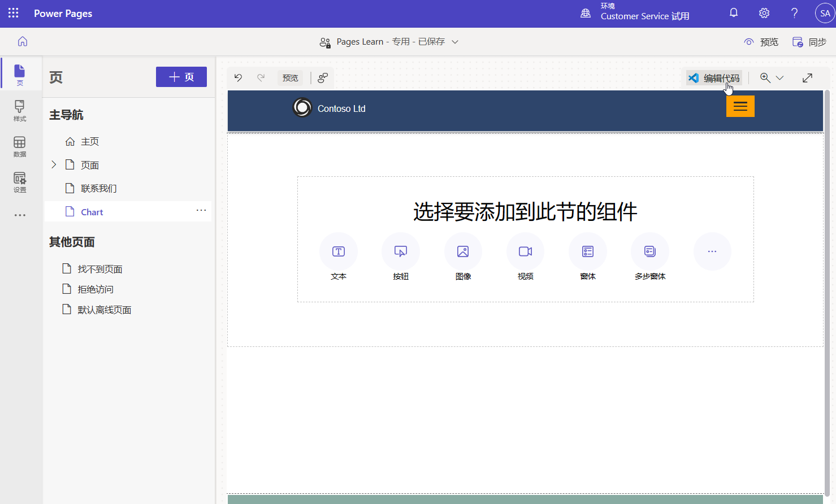Image resolution: width=836 pixels, height=504 pixels.
Task: Add a Form (窗体) component
Action: coord(588,251)
